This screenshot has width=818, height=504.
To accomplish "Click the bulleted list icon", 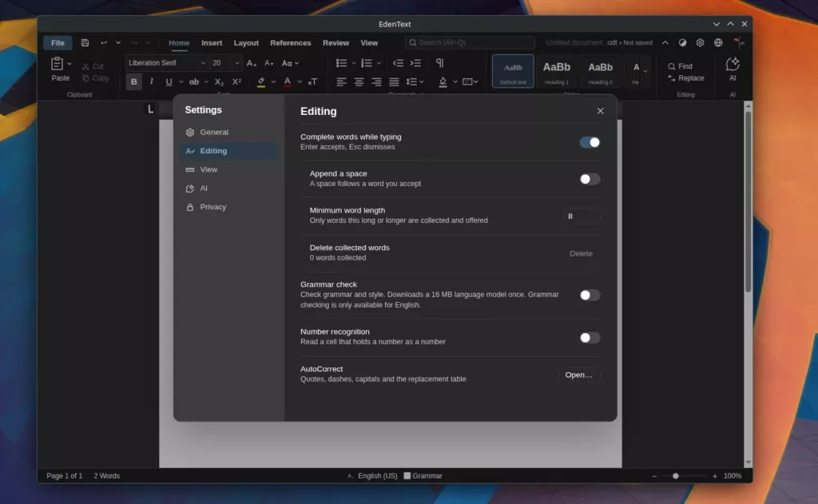I will (341, 63).
